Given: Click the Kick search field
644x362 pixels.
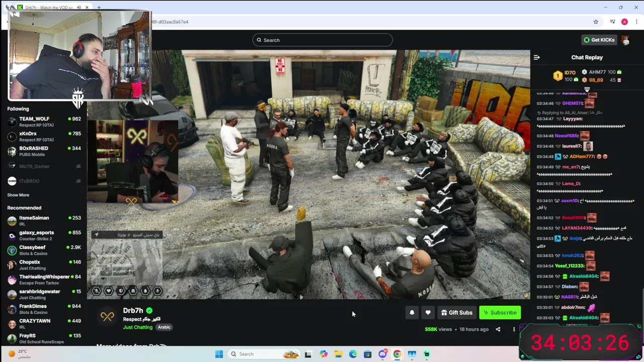Looking at the screenshot, I should click(x=323, y=40).
